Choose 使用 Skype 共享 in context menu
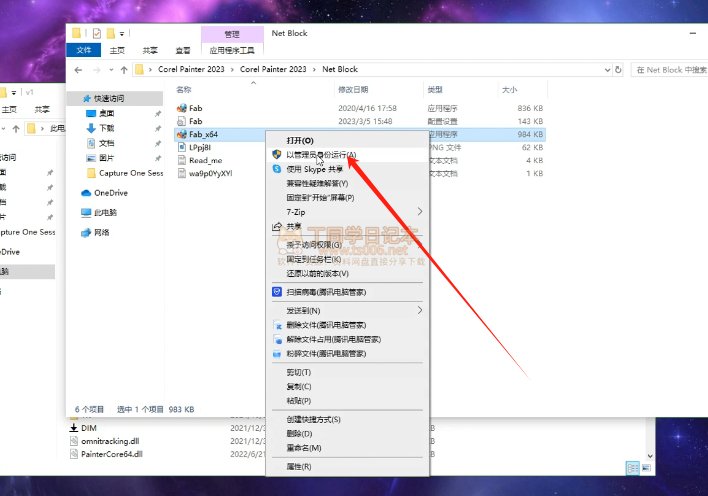This screenshot has height=496, width=708. [347, 169]
